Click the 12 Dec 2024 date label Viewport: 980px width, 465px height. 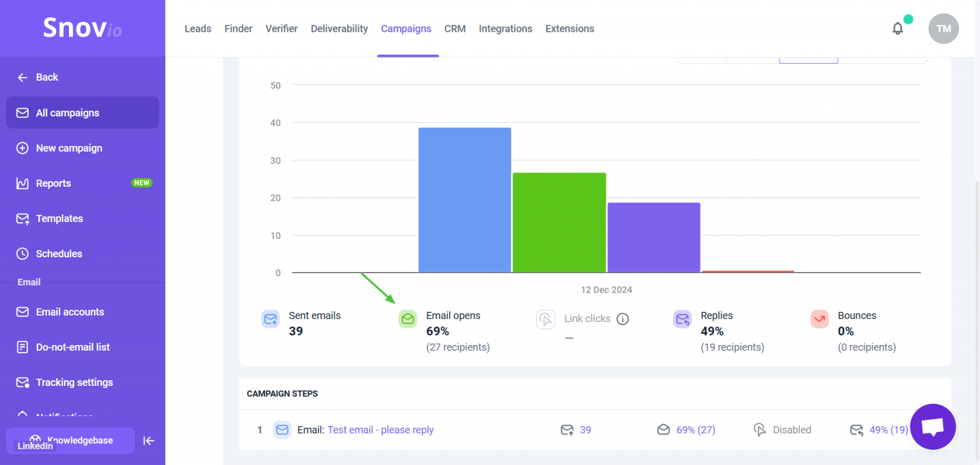(606, 290)
